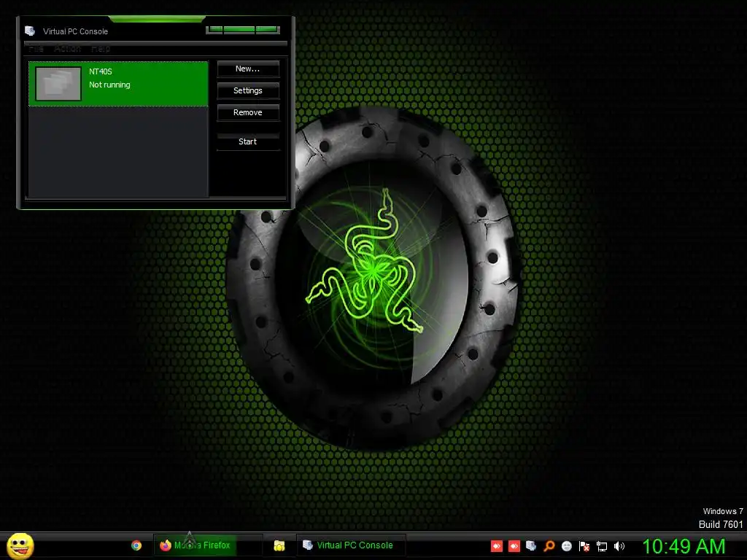The height and width of the screenshot is (560, 747).
Task: Open the File menu in Virtual PC Console
Action: click(36, 49)
